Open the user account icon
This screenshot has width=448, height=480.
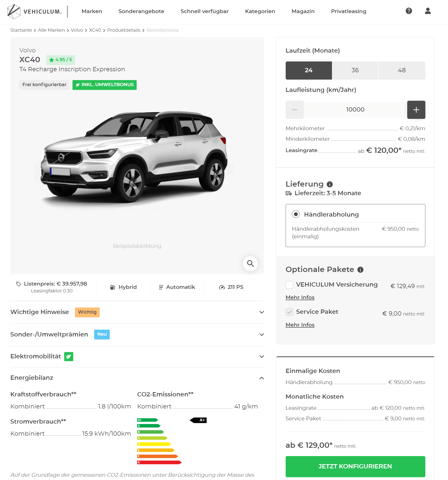click(x=428, y=11)
